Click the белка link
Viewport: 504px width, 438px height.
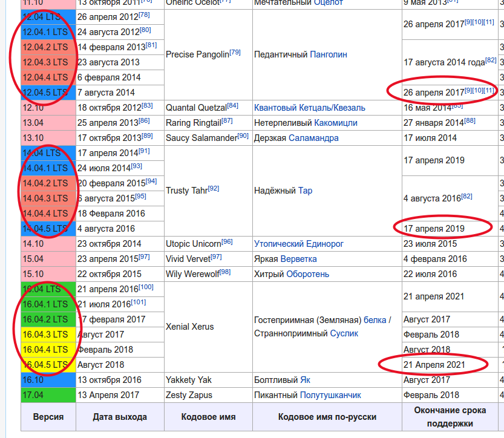[x=375, y=320]
